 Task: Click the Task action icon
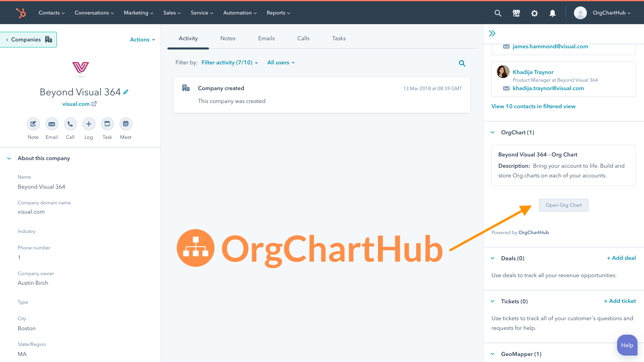(107, 124)
